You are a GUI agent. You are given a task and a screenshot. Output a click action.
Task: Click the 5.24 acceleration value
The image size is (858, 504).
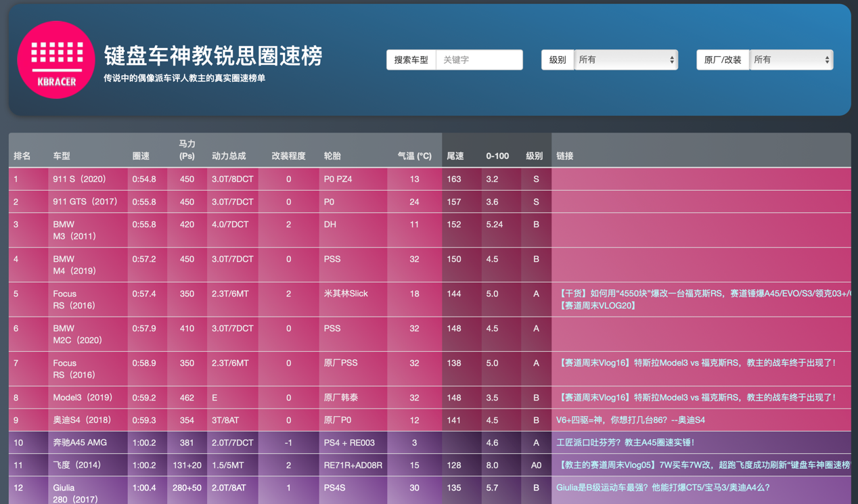pyautogui.click(x=495, y=225)
